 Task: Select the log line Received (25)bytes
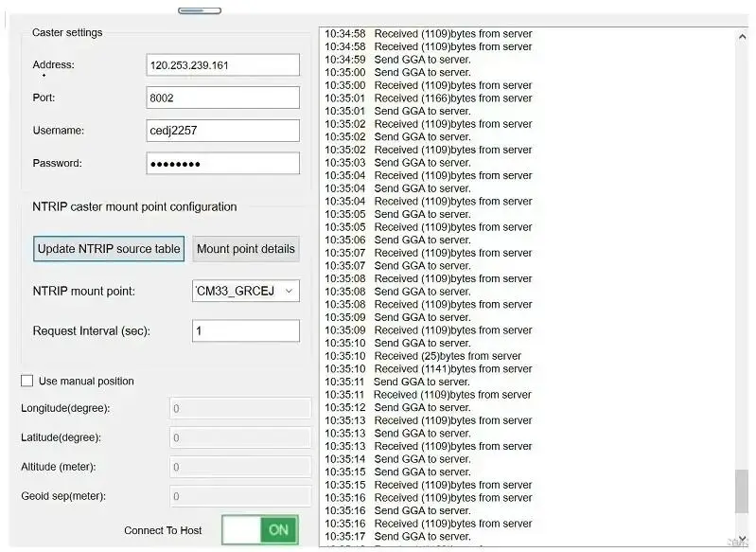(x=447, y=356)
